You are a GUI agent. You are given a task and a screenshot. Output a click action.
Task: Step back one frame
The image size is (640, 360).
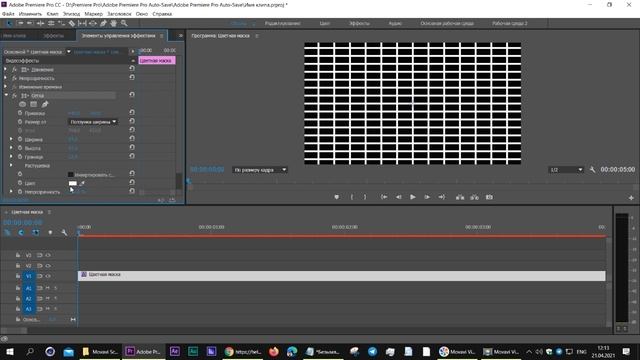pyautogui.click(x=398, y=197)
